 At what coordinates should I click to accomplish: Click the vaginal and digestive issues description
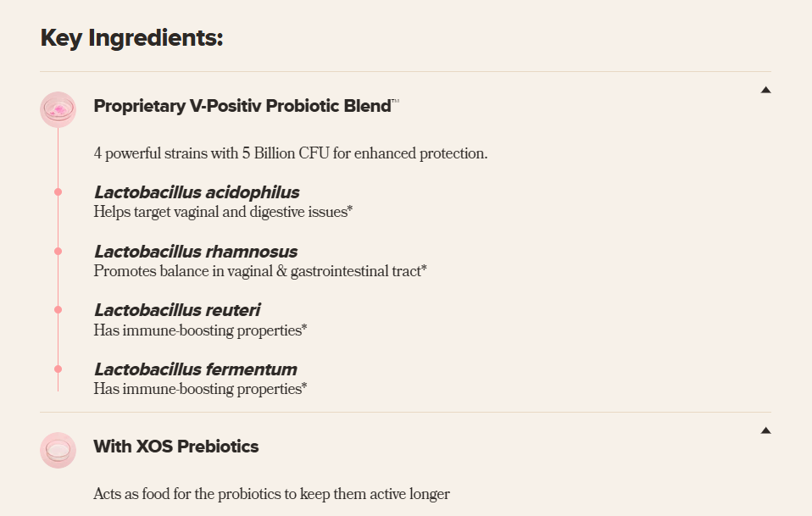tap(223, 212)
